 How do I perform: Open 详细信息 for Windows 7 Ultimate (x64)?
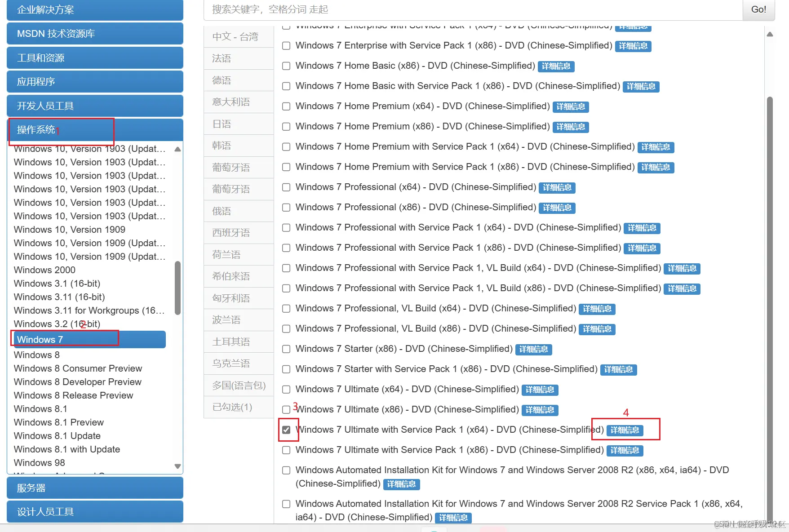coord(540,390)
